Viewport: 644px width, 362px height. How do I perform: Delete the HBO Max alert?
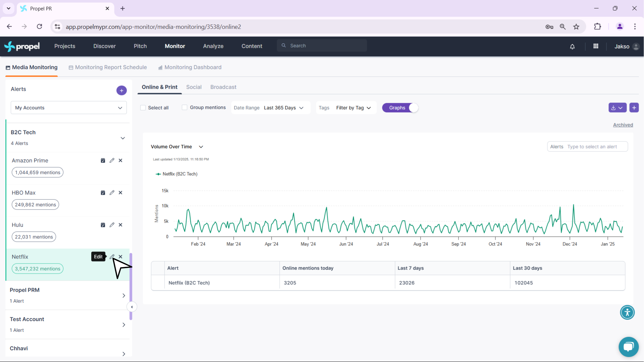[x=120, y=193]
